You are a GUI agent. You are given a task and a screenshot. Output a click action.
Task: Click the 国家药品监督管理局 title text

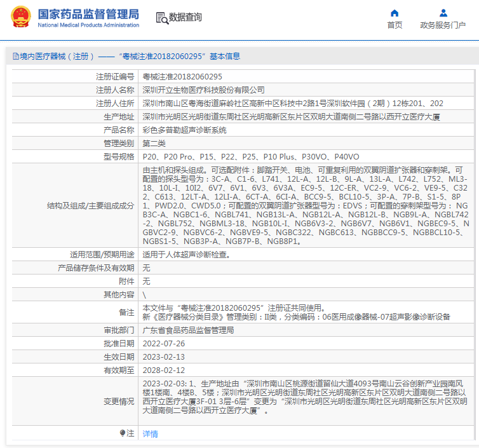click(x=88, y=14)
